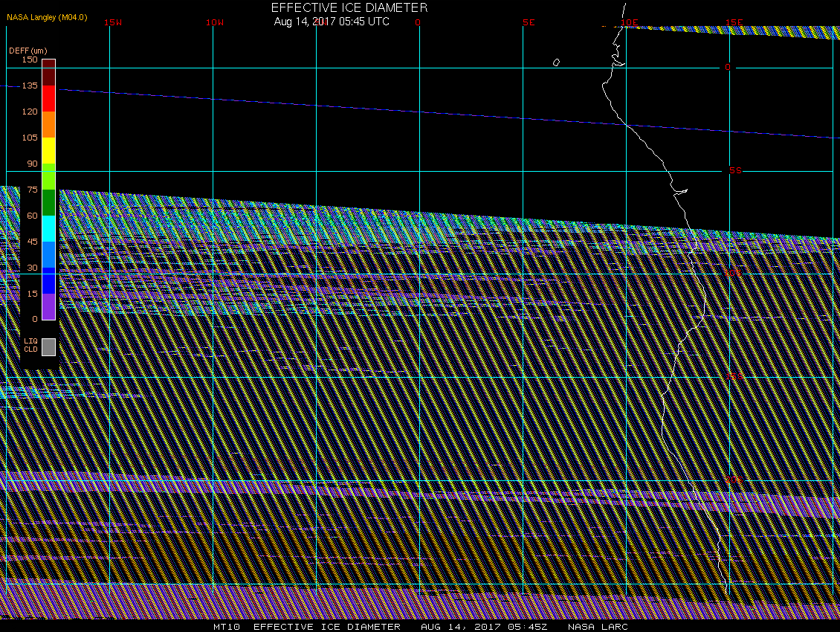Click the legend value 0 at the scale bottom
The height and width of the screenshot is (632, 840).
(x=35, y=319)
